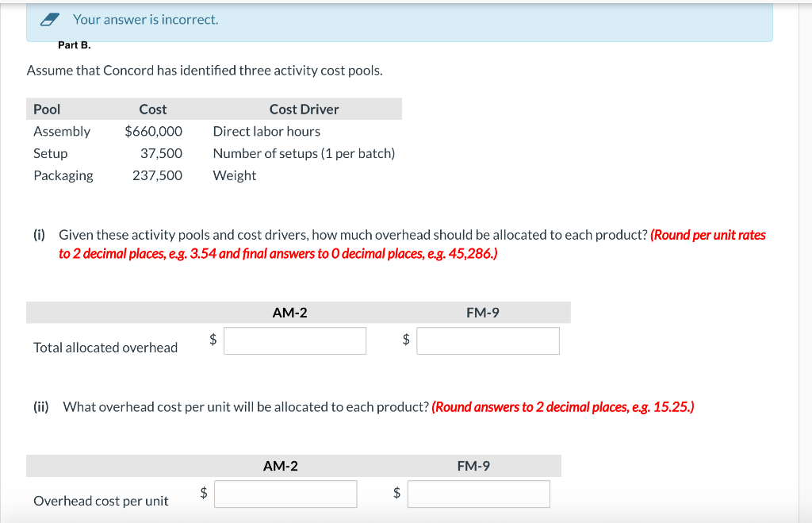Click the Assembly row in the cost table

tap(62, 131)
